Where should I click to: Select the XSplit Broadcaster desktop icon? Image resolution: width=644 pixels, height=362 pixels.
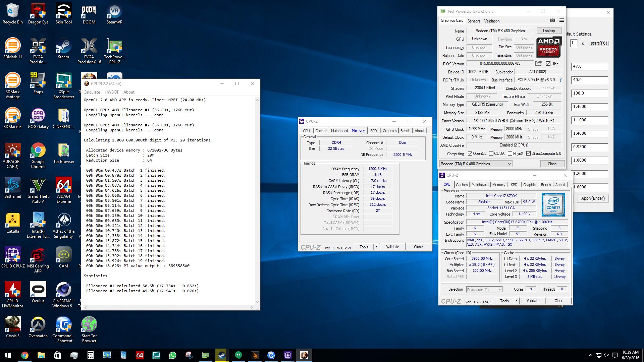coord(63,86)
